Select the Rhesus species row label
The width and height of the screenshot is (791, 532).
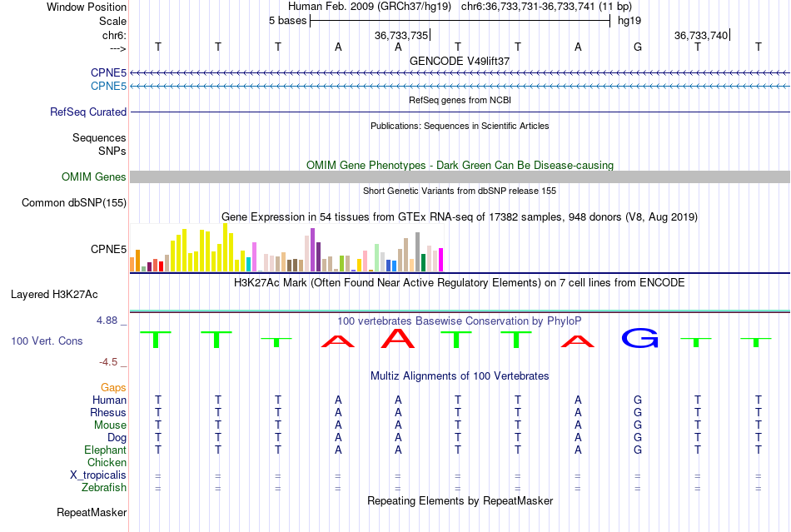pos(108,412)
